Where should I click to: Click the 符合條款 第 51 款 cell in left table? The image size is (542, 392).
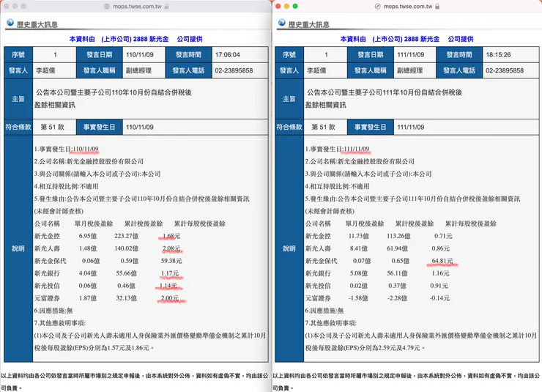[x=53, y=127]
